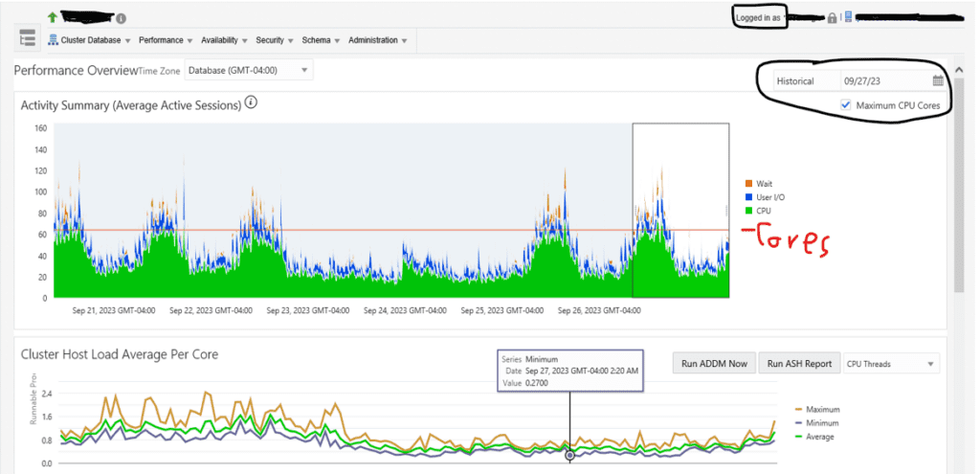The width and height of the screenshot is (980, 474).
Task: Click the Historical view mode selector
Action: tap(807, 80)
